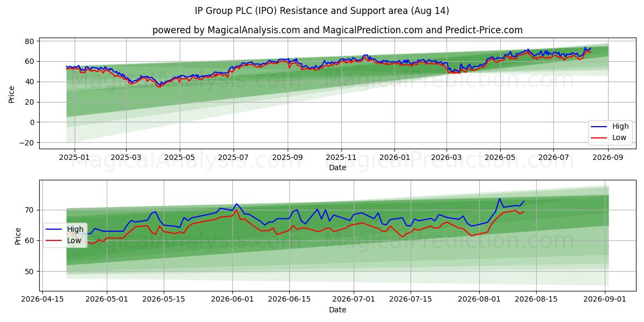Click the 'Date' x-axis label under the bottom chart

tap(338, 310)
